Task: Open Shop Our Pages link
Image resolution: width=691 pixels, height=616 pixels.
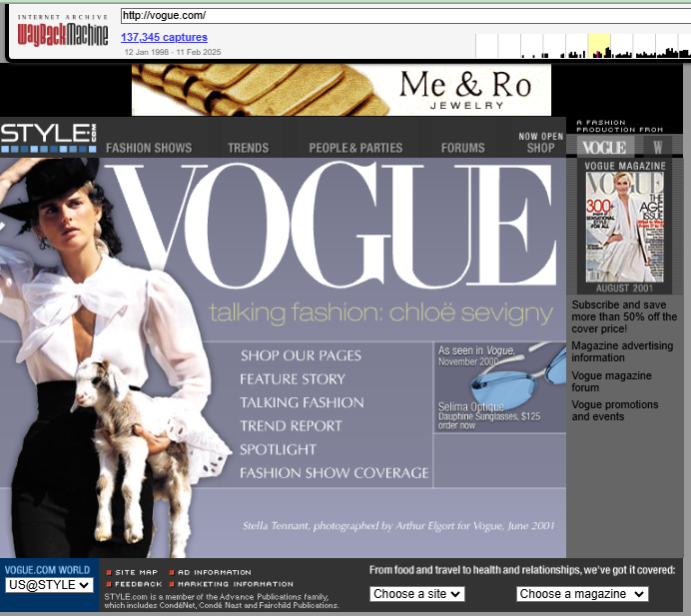Action: click(301, 355)
